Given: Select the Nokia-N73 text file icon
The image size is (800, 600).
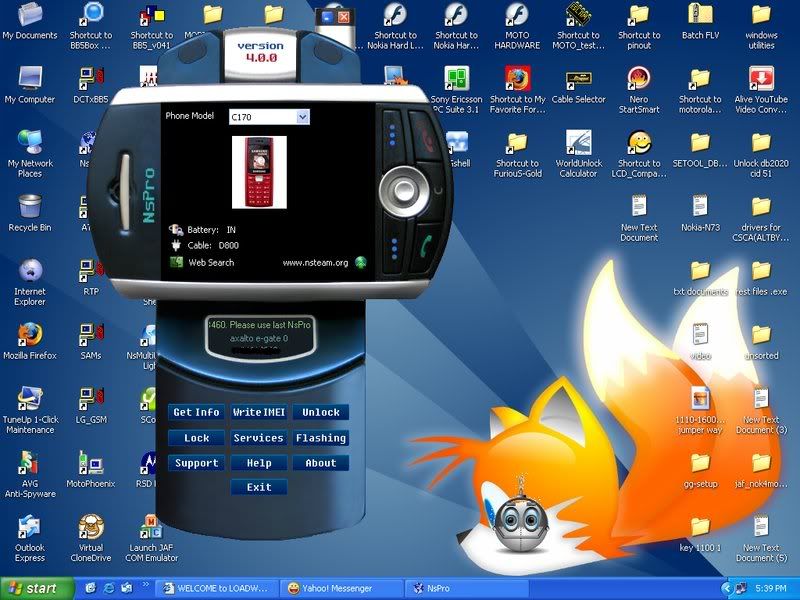Looking at the screenshot, I should (x=700, y=213).
